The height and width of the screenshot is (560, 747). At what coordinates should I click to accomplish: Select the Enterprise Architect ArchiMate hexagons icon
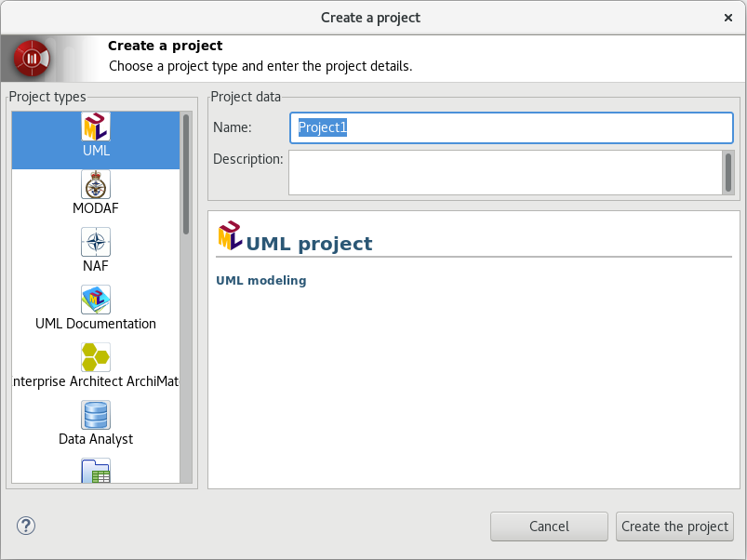[95, 357]
